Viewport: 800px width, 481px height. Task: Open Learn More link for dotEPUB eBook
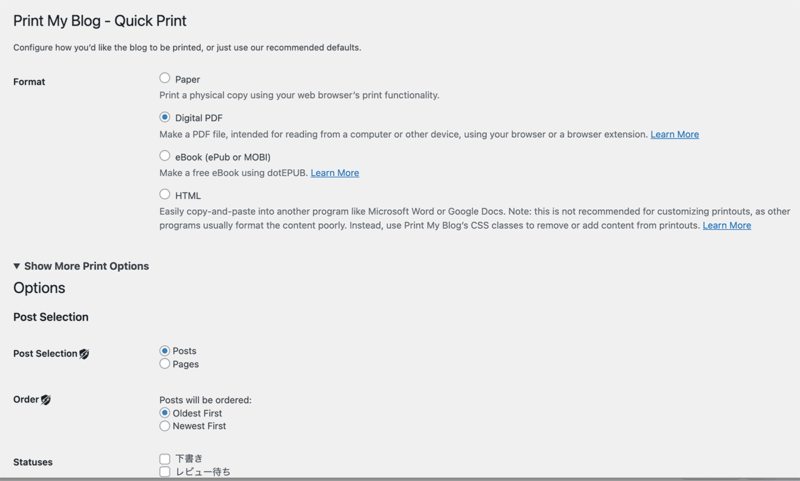click(335, 173)
